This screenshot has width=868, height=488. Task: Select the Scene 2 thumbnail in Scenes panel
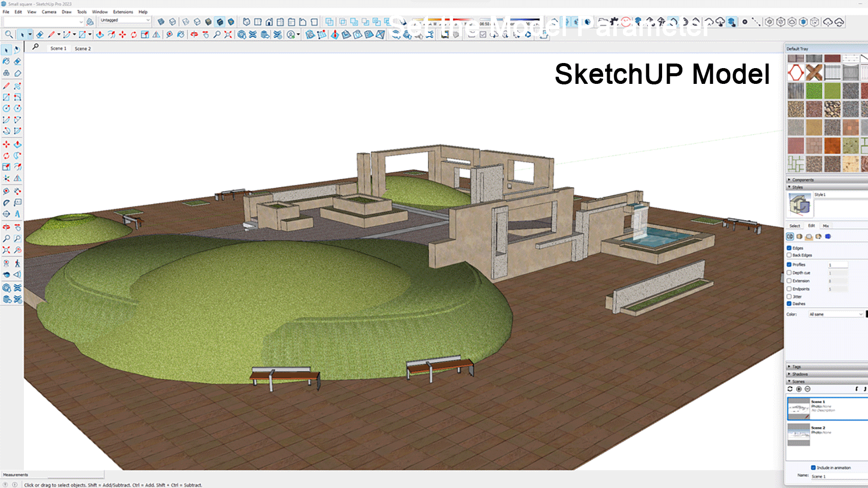coord(798,435)
